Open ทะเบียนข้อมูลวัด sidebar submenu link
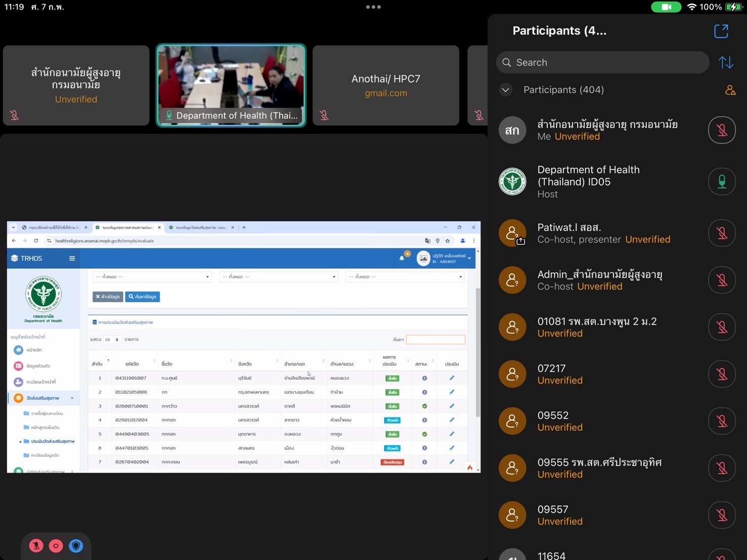Image resolution: width=747 pixels, height=560 pixels. (x=45, y=455)
